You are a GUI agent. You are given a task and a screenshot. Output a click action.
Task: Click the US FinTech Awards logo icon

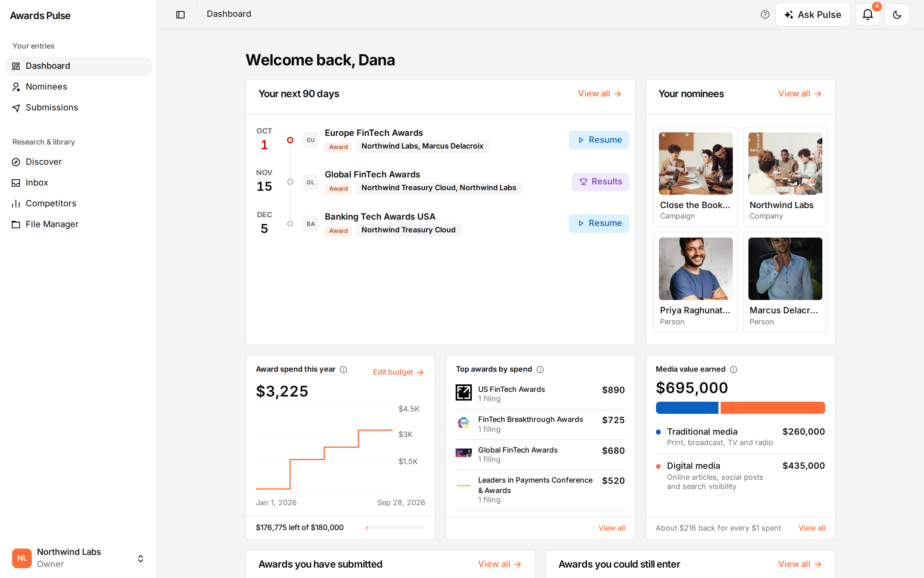[x=463, y=392]
